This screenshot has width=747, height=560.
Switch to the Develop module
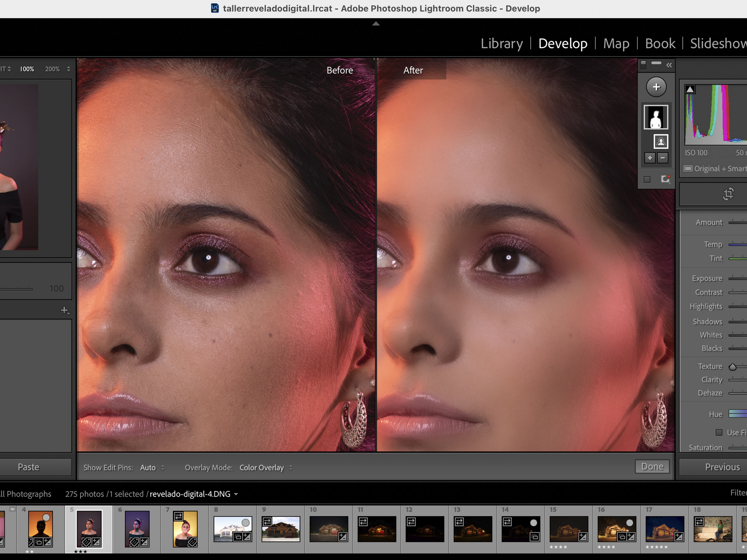[563, 43]
